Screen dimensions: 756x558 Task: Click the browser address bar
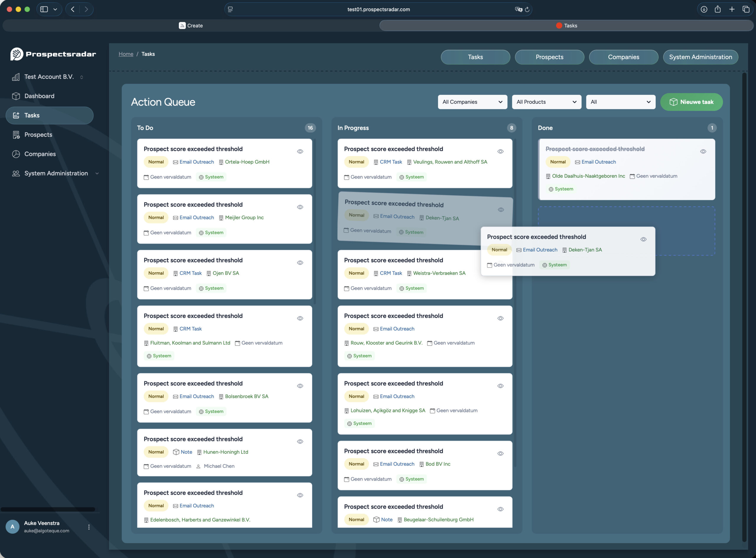coord(378,9)
